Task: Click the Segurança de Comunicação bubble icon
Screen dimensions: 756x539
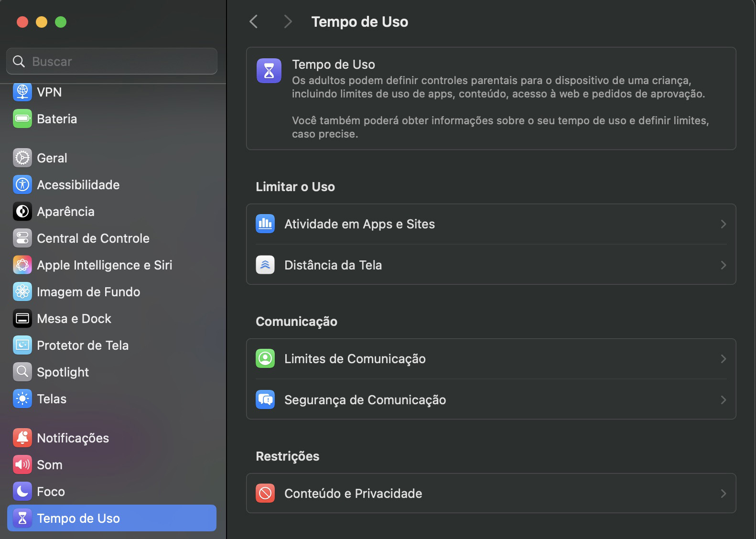Action: point(265,399)
